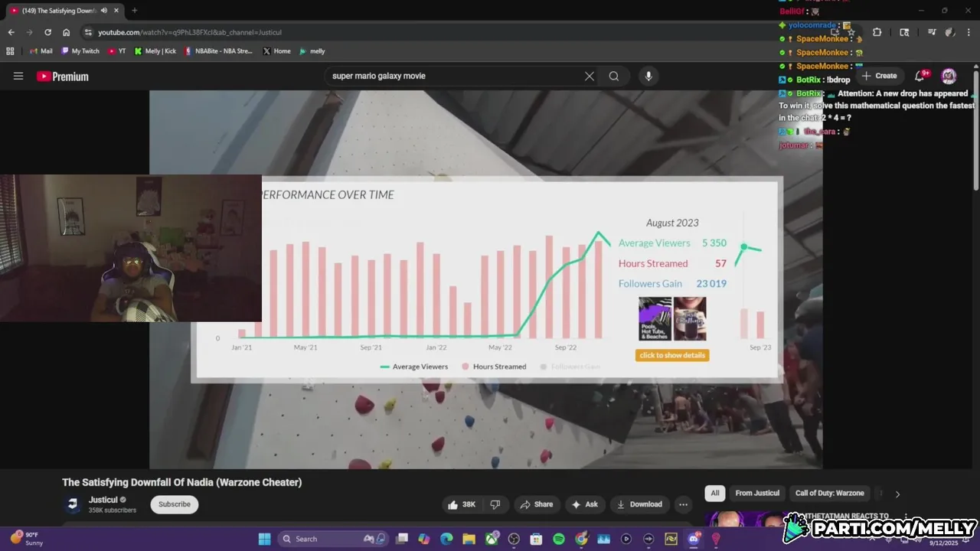Viewport: 980px width, 551px height.
Task: Go back with the browser back arrow
Action: 11,32
